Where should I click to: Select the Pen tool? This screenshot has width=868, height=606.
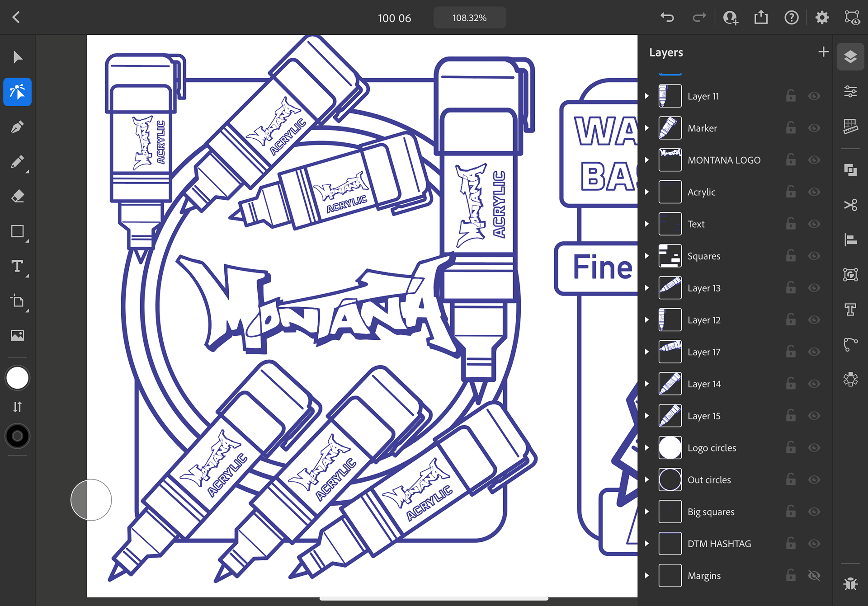tap(18, 127)
